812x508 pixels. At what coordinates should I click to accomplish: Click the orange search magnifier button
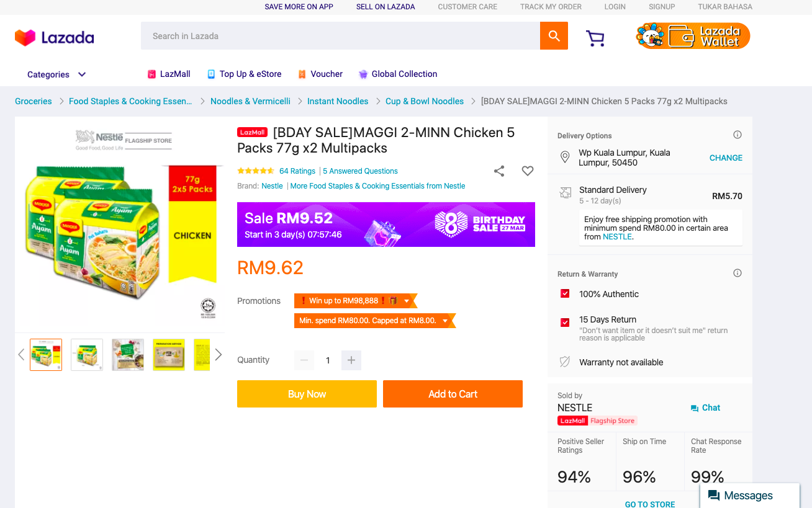tap(554, 36)
